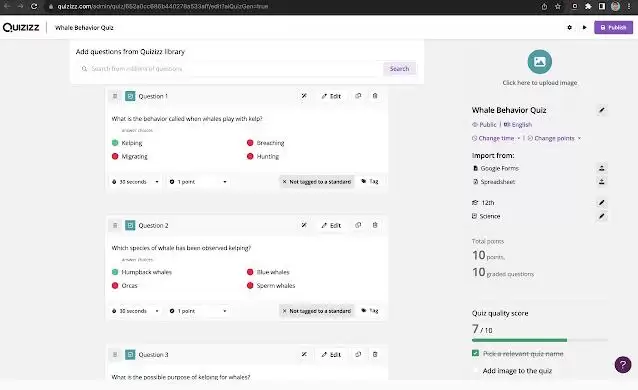Select the Breaching answer option
Viewport: 638px width, 390px height.
click(x=265, y=143)
